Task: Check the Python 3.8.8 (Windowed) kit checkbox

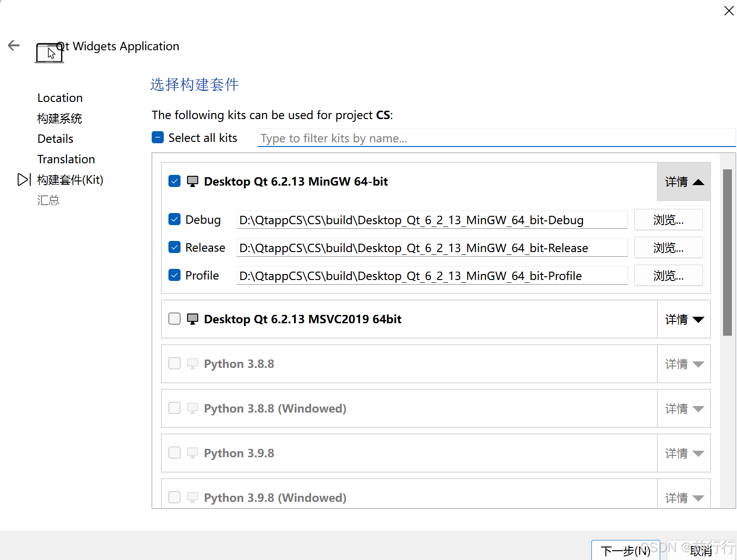Action: (x=174, y=408)
